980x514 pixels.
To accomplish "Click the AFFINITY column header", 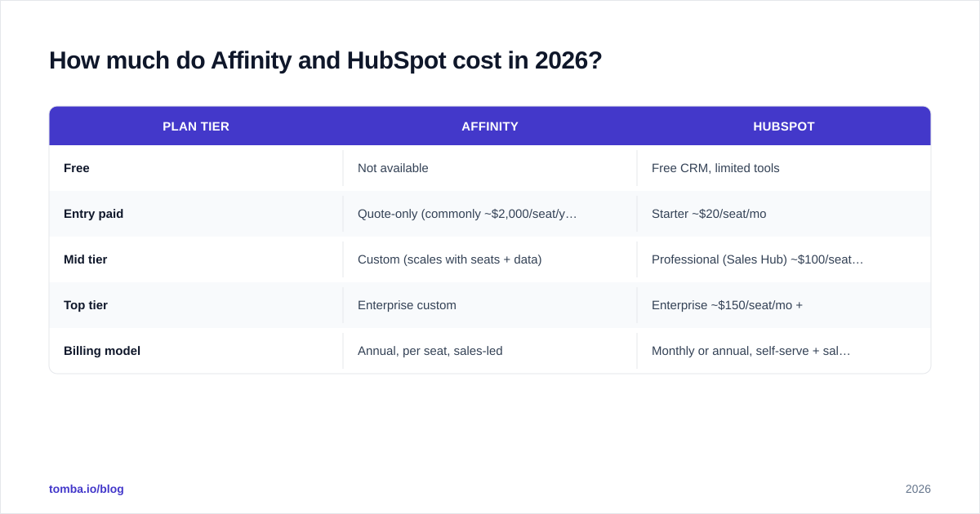I will (x=490, y=126).
